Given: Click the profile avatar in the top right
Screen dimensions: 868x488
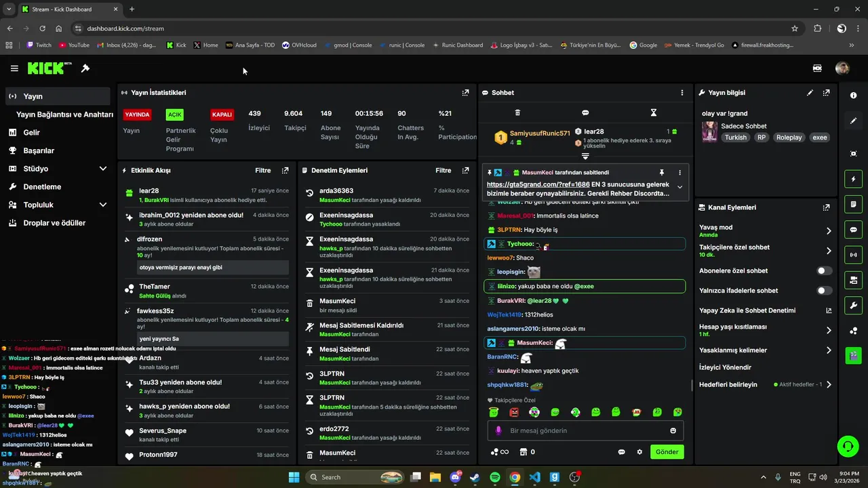Looking at the screenshot, I should click(842, 68).
